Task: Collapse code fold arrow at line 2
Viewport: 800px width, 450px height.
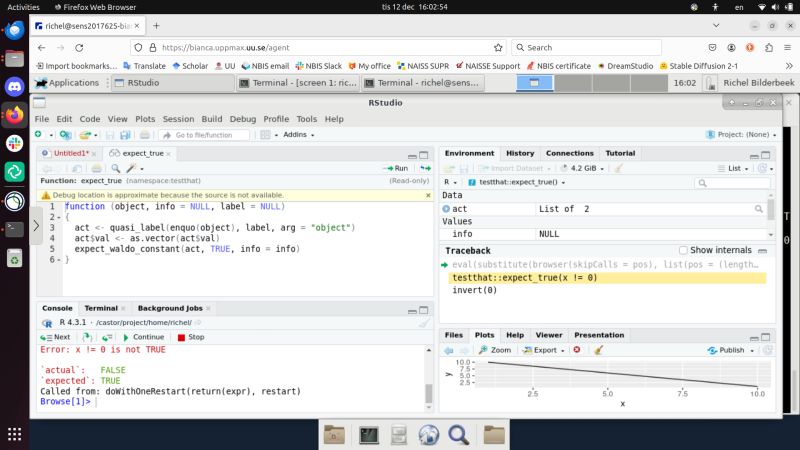Action: coord(59,217)
